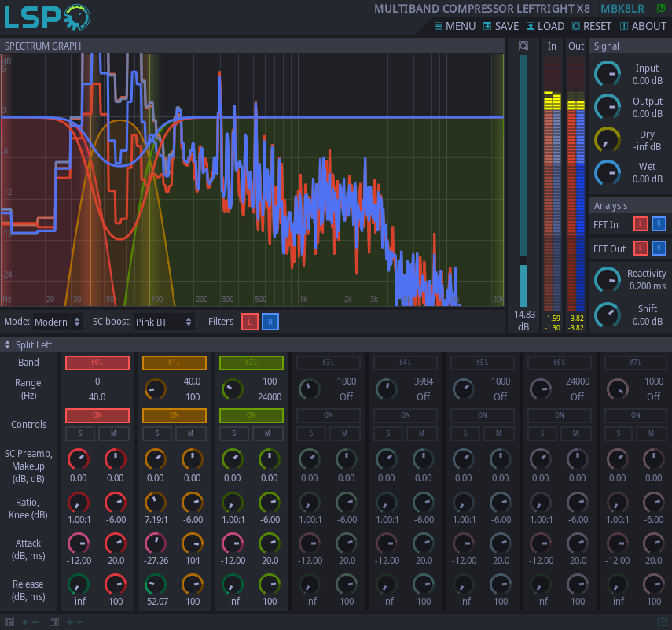Click the release time knob of band #0 L

116,584
